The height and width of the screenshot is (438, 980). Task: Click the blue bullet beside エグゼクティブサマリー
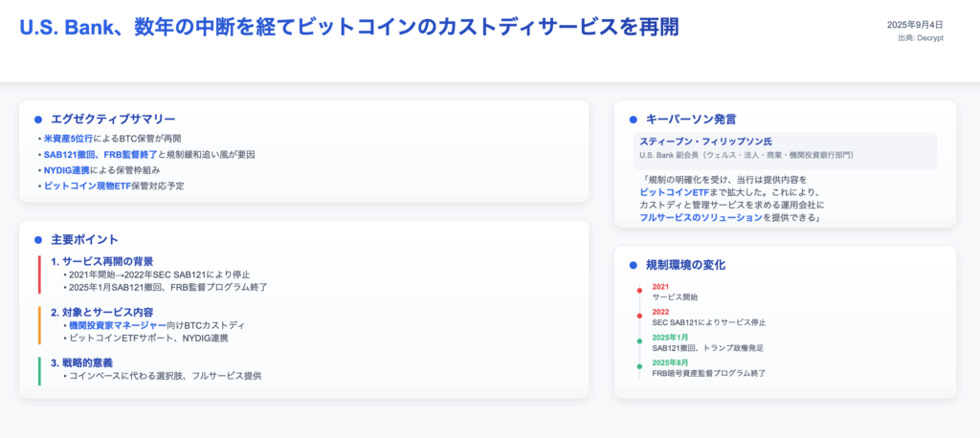[x=37, y=120]
